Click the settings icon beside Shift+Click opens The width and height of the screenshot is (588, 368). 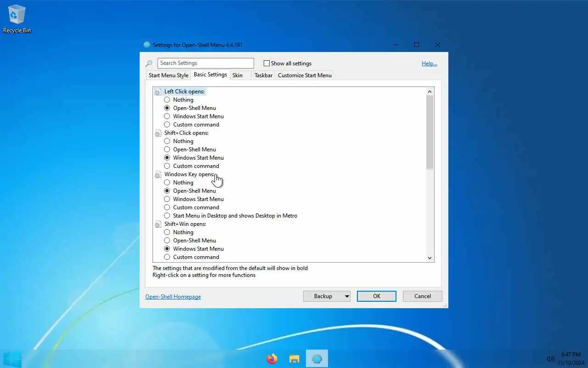point(158,133)
